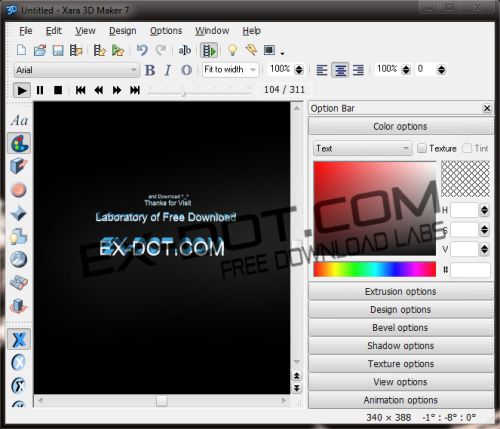Open the Text color target dropdown
This screenshot has height=429, width=500.
[363, 148]
